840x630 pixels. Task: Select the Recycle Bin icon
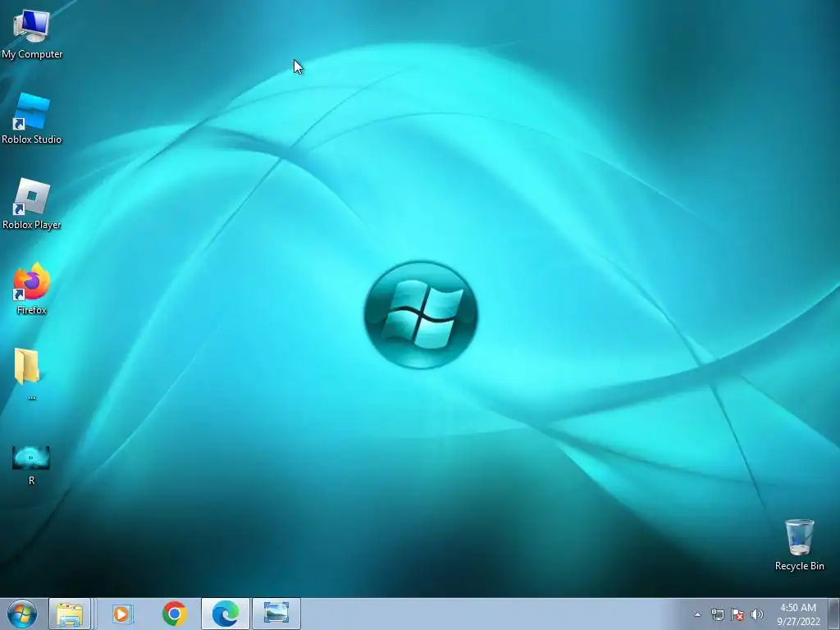pos(799,545)
